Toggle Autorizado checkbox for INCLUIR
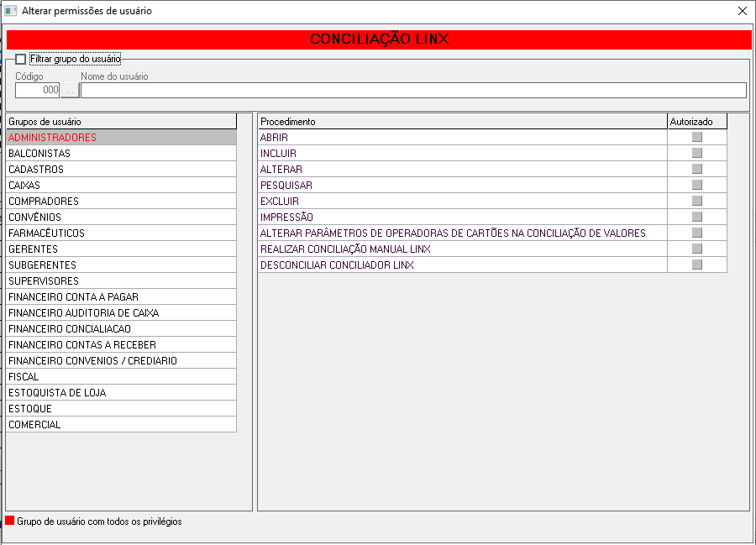 696,153
